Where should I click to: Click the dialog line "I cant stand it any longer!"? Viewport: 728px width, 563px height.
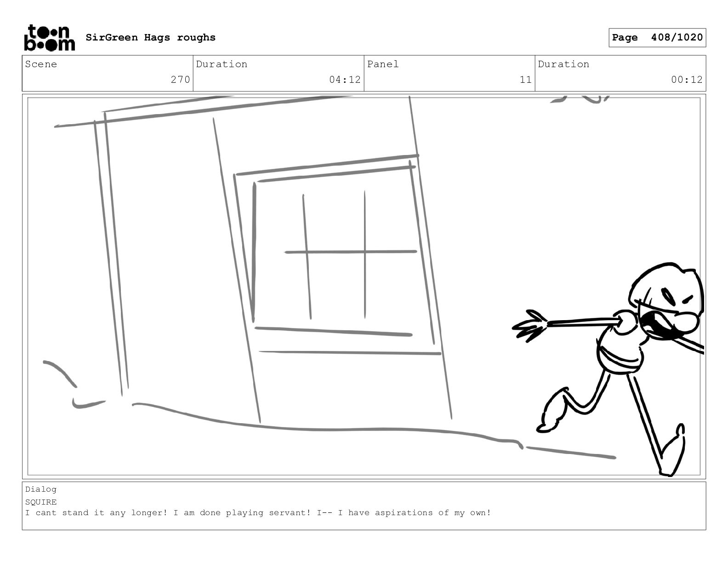click(x=97, y=513)
